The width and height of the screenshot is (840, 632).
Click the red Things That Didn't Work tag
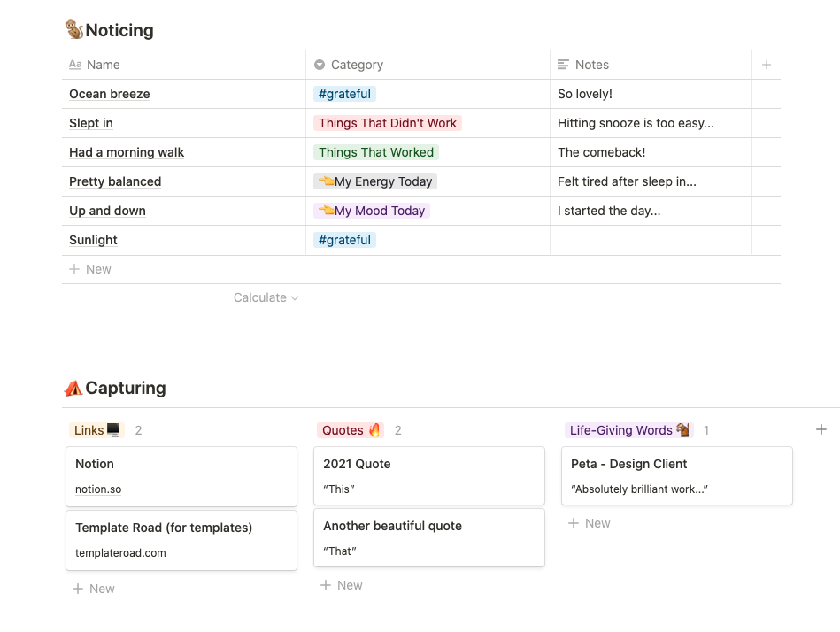click(388, 123)
